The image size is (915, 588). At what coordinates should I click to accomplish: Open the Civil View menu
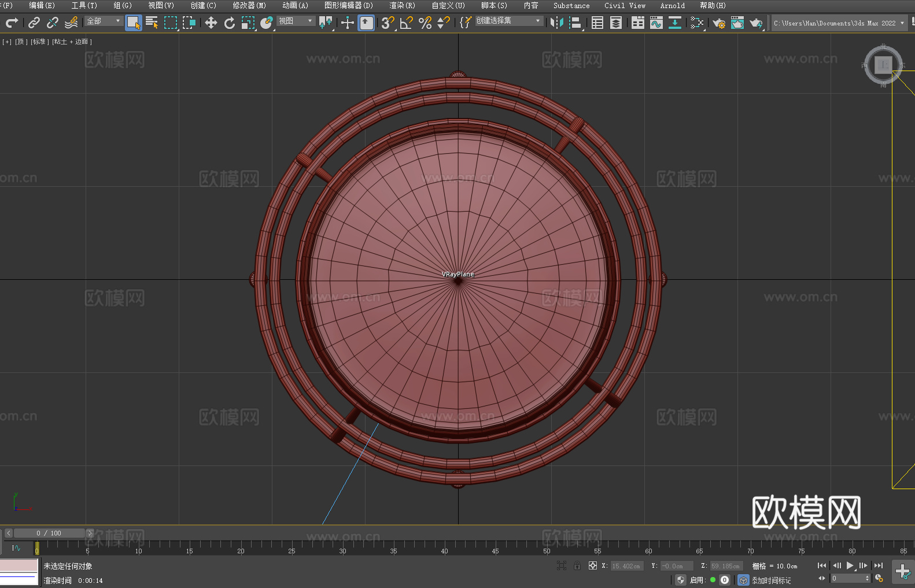pos(625,5)
